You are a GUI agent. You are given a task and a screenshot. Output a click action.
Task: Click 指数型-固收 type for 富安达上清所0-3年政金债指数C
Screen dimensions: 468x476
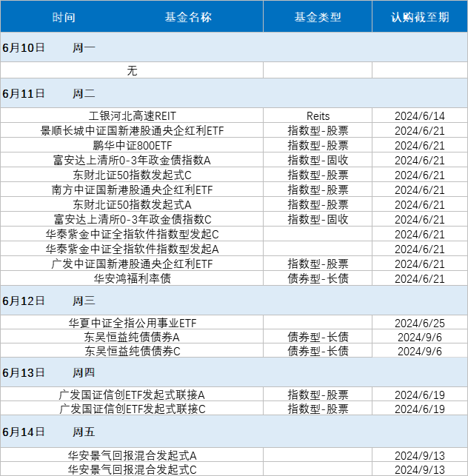[318, 219]
